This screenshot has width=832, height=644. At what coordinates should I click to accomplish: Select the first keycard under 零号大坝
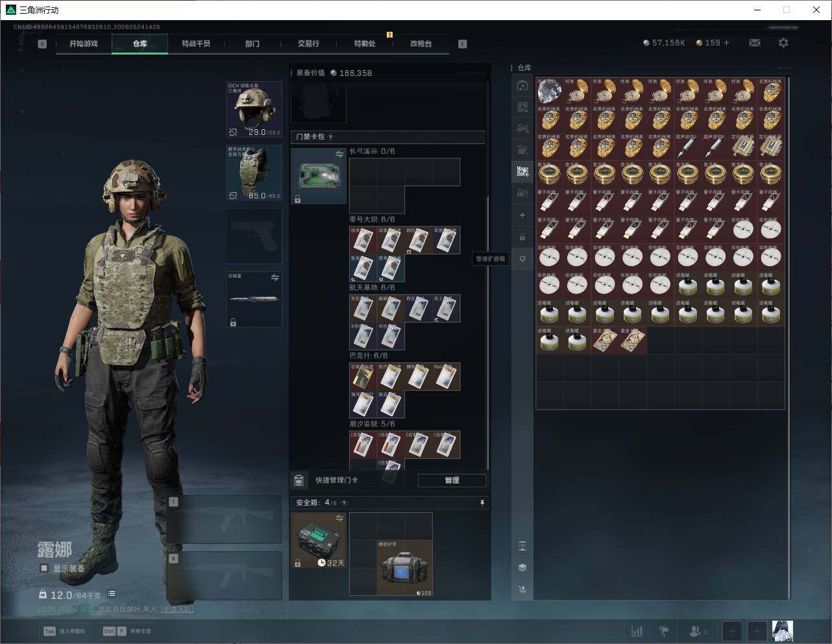[363, 240]
